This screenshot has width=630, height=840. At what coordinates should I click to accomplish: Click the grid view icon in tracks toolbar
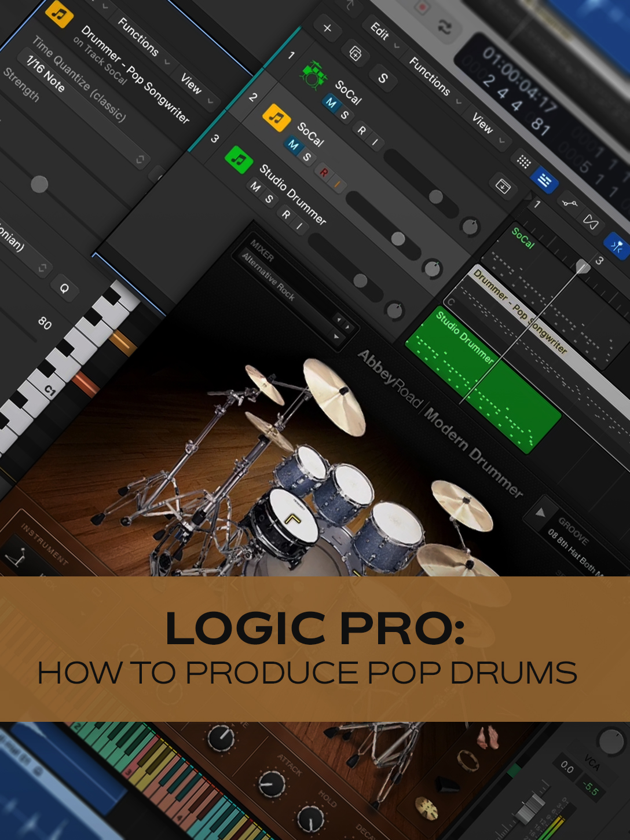coord(523,162)
